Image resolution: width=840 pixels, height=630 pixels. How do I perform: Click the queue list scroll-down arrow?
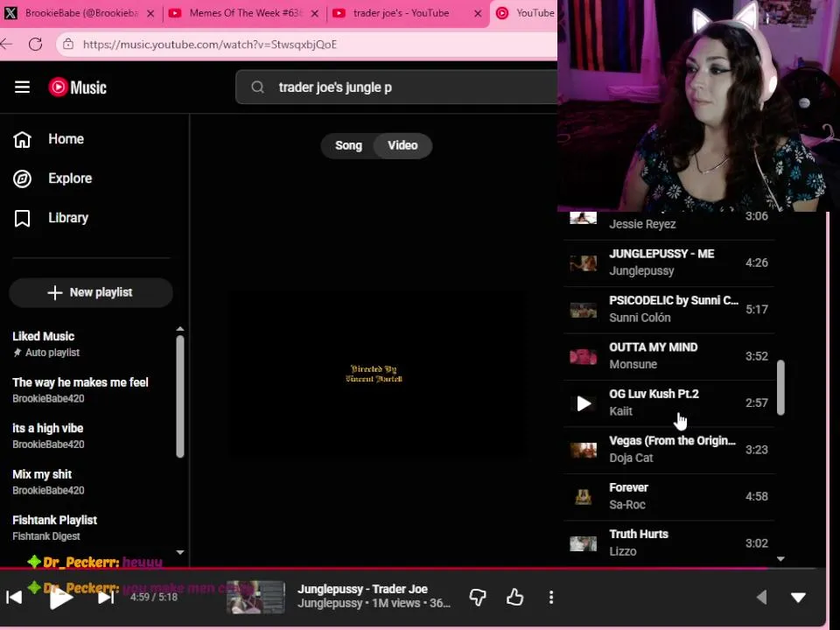coord(780,559)
